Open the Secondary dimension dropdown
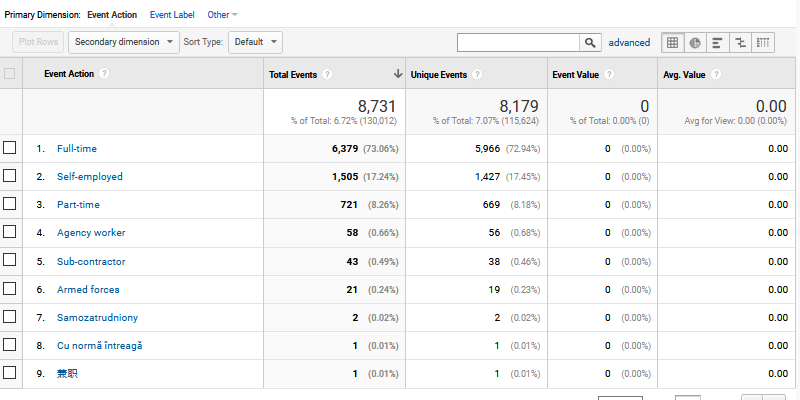 pos(124,42)
